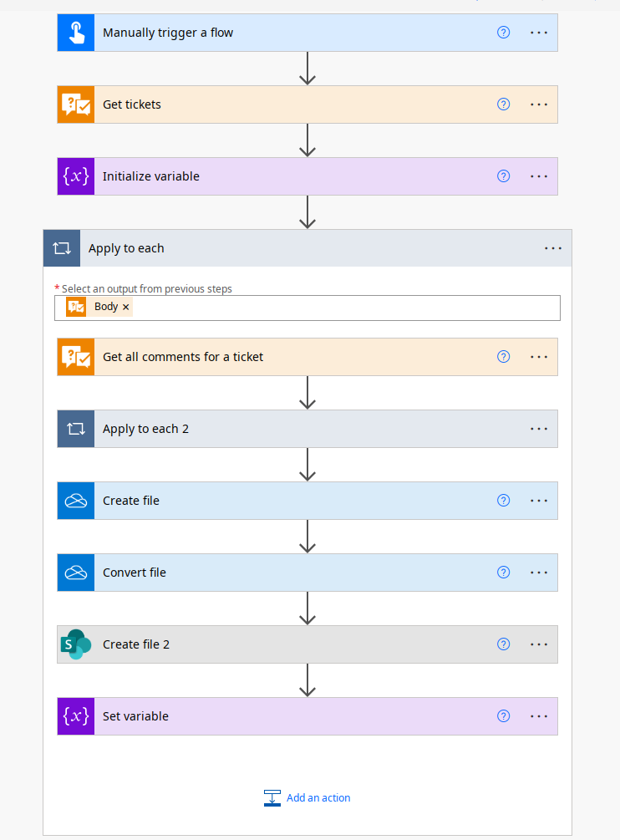Open help for Get tickets action
The image size is (620, 840).
coord(503,104)
